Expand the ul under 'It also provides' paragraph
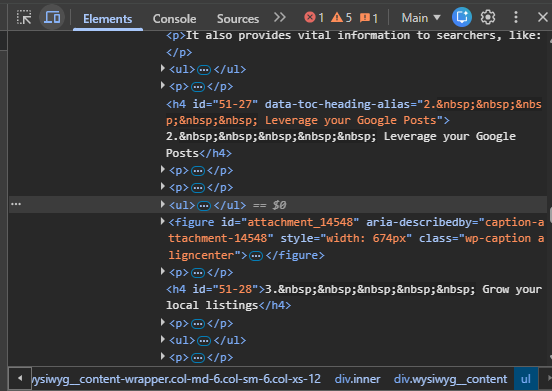 tap(163, 68)
